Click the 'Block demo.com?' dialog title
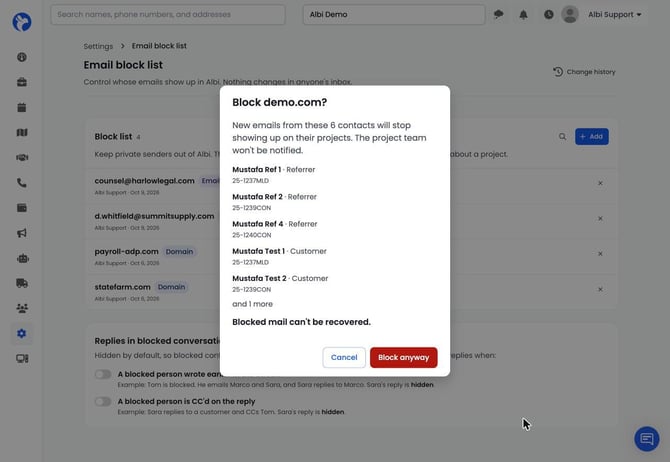 click(279, 102)
